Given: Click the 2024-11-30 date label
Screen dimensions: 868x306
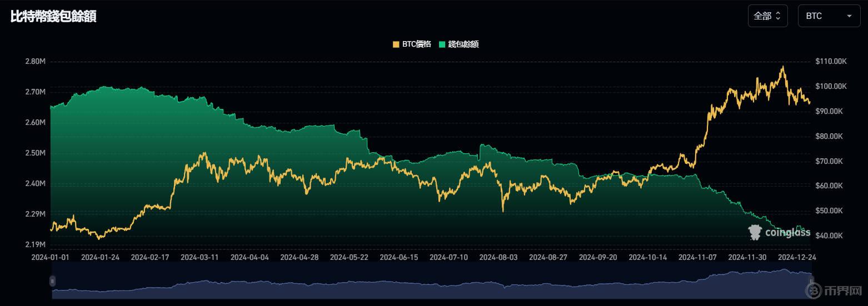Looking at the screenshot, I should click(747, 258).
